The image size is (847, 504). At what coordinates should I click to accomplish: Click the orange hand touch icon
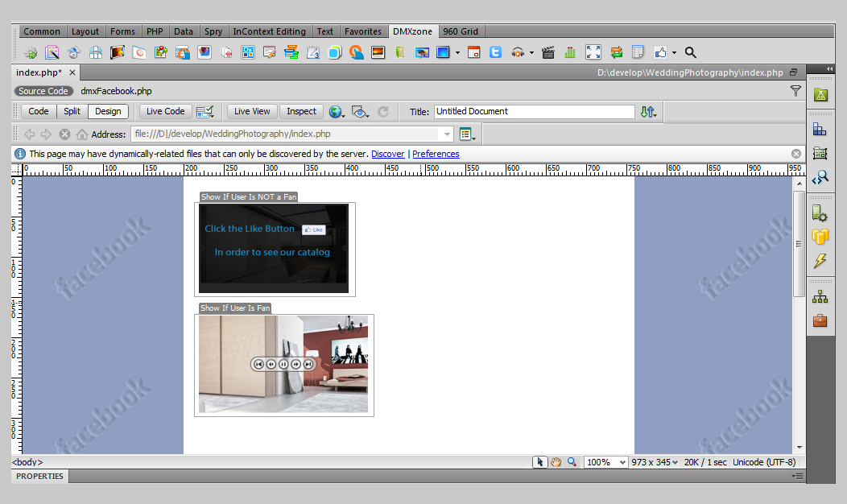[357, 52]
